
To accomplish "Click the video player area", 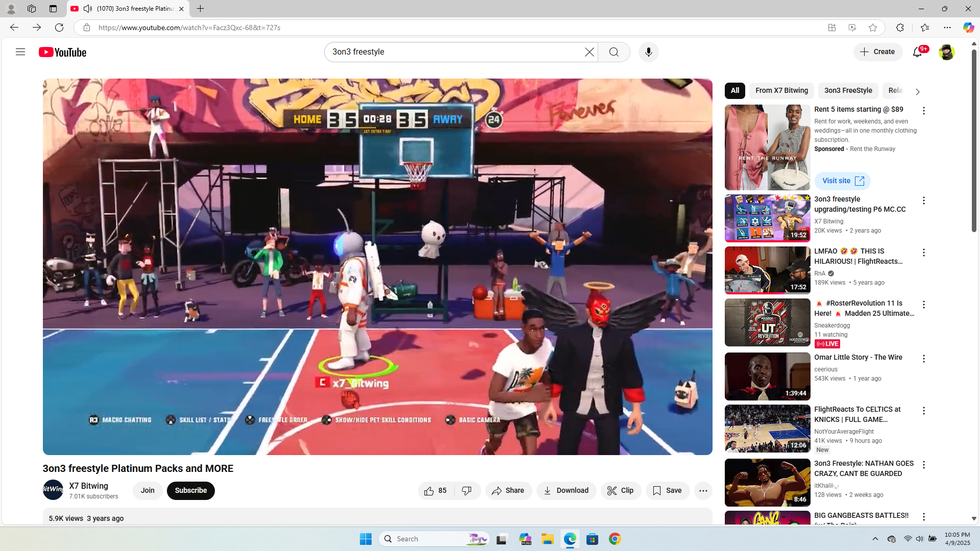I will (378, 267).
